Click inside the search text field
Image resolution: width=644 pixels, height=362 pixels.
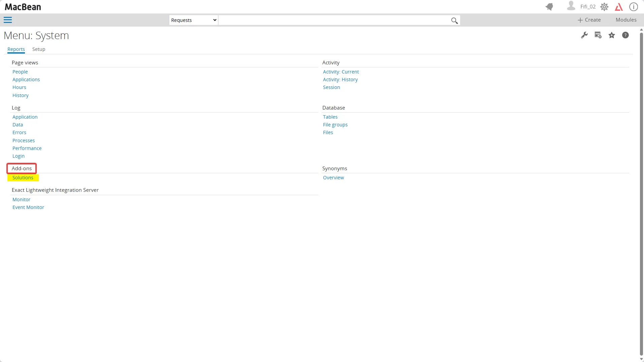(x=333, y=20)
